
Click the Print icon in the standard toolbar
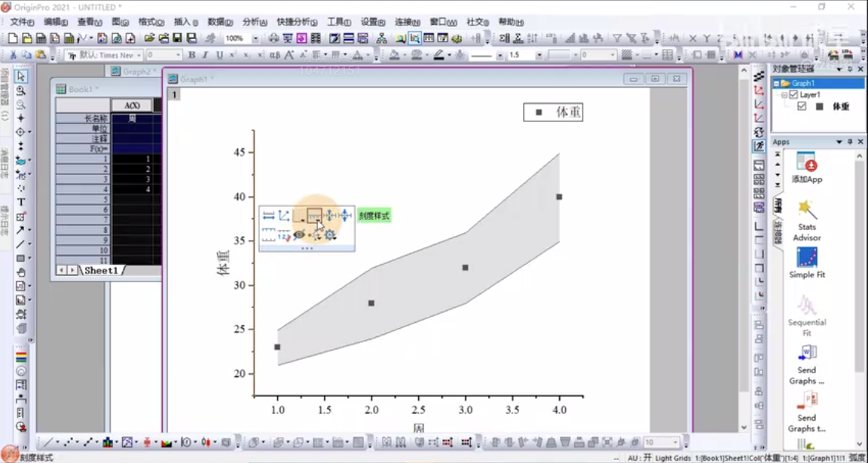(x=274, y=38)
